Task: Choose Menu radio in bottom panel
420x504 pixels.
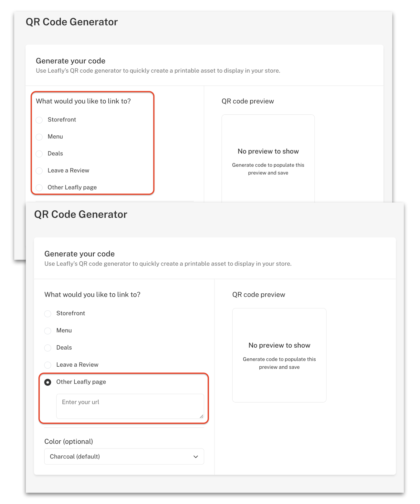Action: click(x=48, y=331)
